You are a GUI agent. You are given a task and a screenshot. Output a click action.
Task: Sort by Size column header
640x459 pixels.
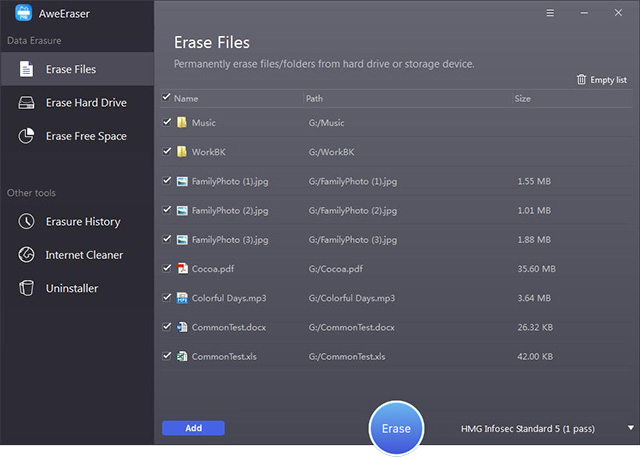pos(522,98)
